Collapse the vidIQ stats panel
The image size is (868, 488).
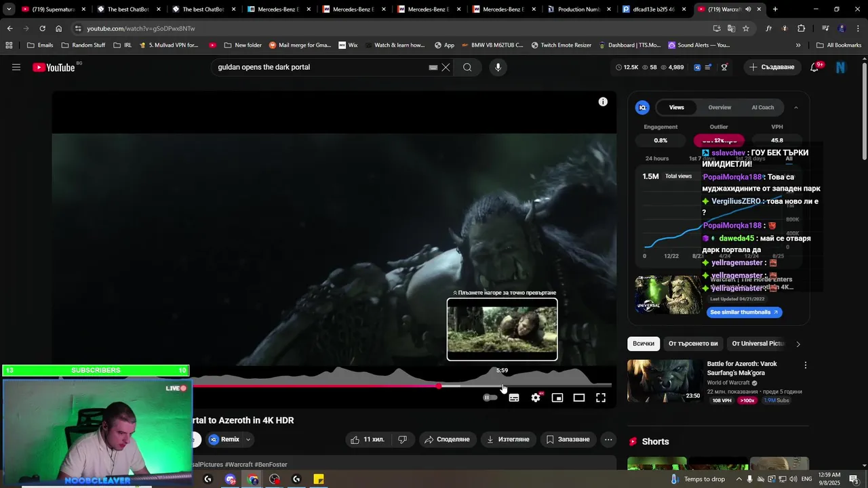coord(795,107)
